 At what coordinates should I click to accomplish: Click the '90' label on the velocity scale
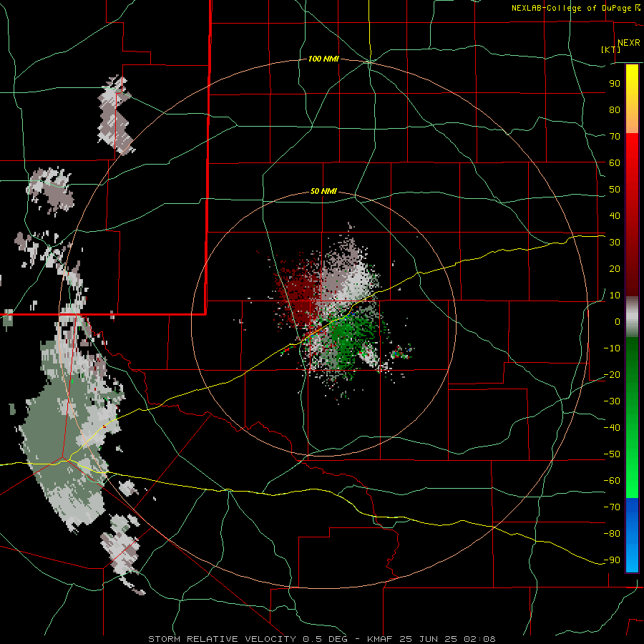pos(615,84)
